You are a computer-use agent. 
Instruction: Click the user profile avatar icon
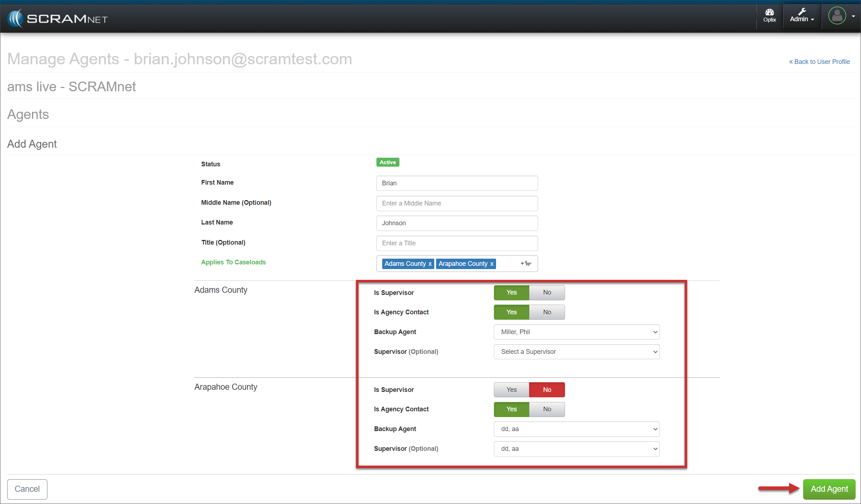837,16
